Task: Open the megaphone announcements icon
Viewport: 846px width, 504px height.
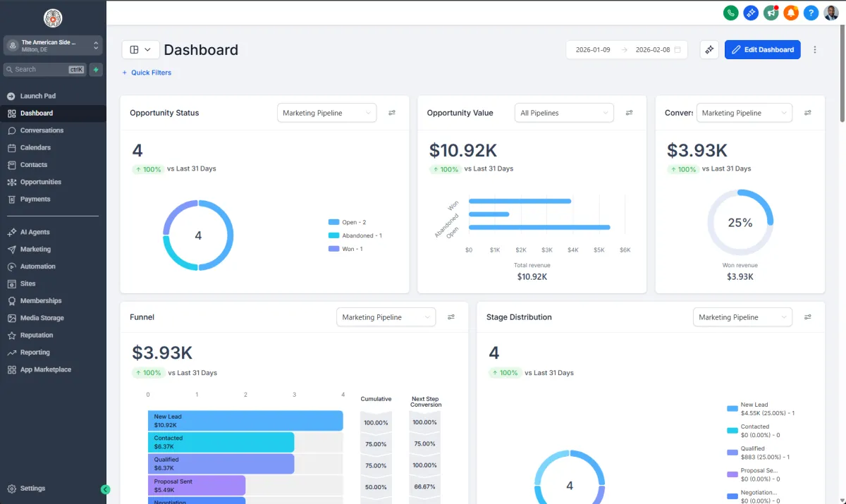Action: click(771, 13)
